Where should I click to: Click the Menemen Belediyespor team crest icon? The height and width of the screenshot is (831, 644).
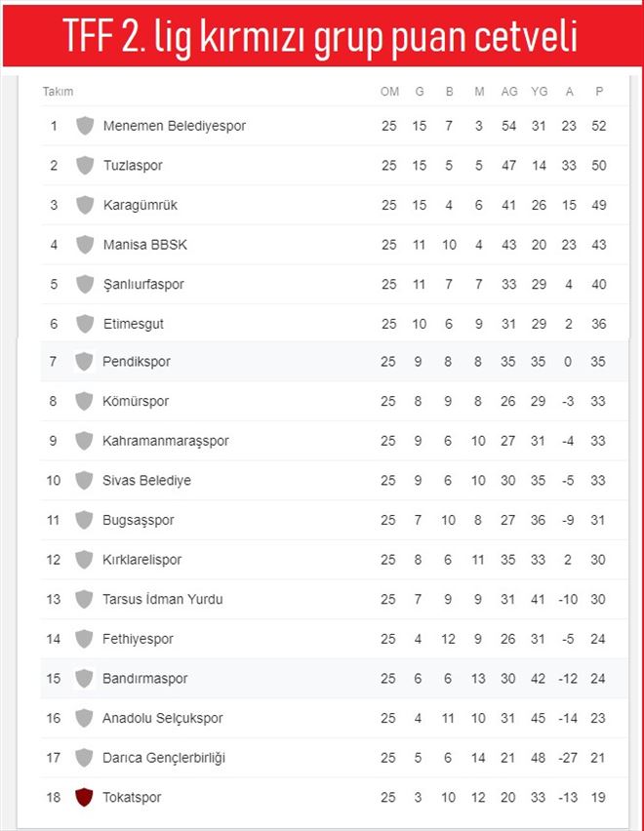point(85,126)
